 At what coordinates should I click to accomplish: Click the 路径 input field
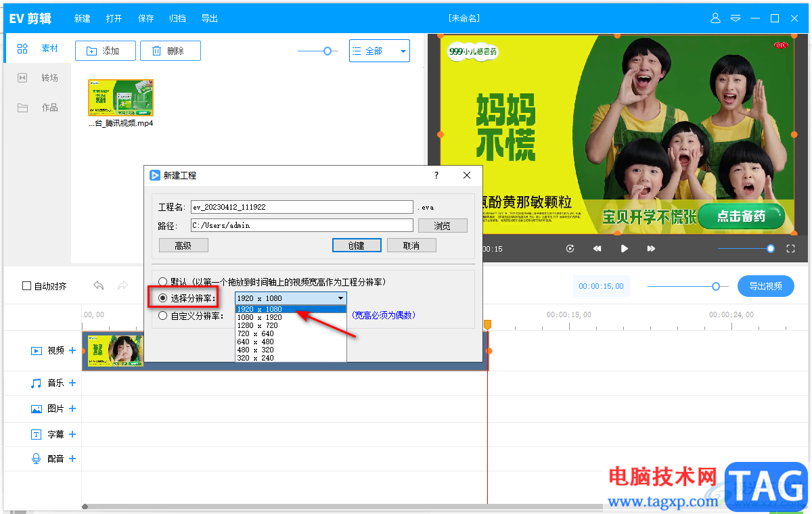tap(302, 225)
